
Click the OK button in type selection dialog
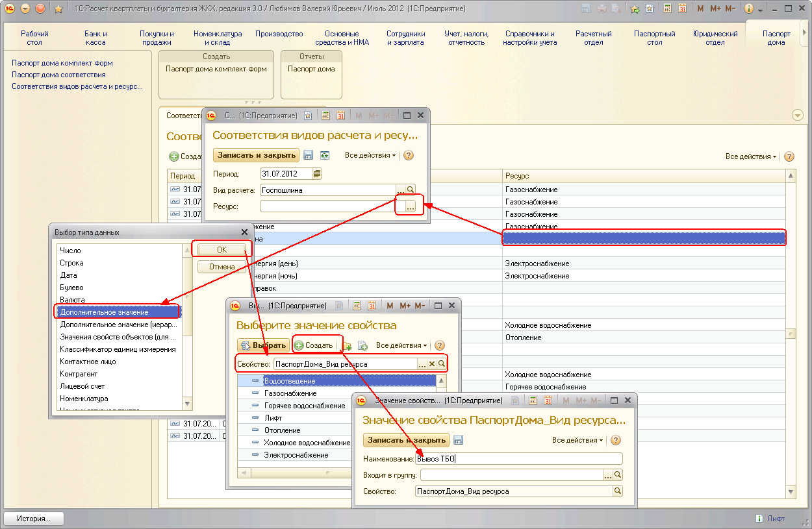(222, 249)
